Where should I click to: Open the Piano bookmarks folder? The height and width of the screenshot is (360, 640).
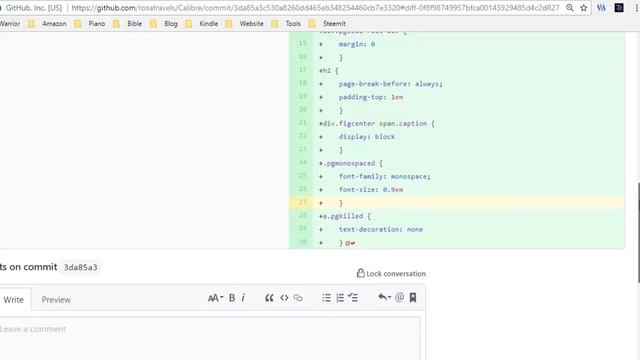click(x=91, y=24)
